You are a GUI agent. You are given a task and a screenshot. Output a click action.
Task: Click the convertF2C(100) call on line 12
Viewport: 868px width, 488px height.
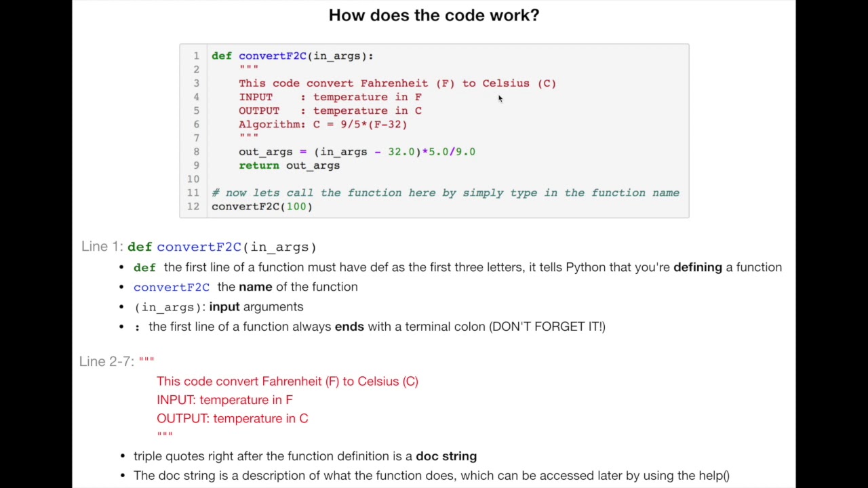point(262,207)
